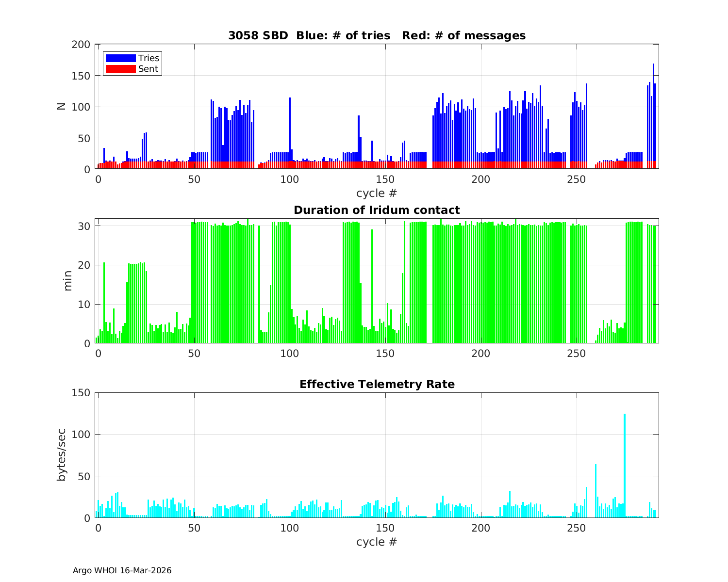This screenshot has width=728, height=582.
Task: Click "cycle #" label under the bottom chart
Action: coord(377,541)
